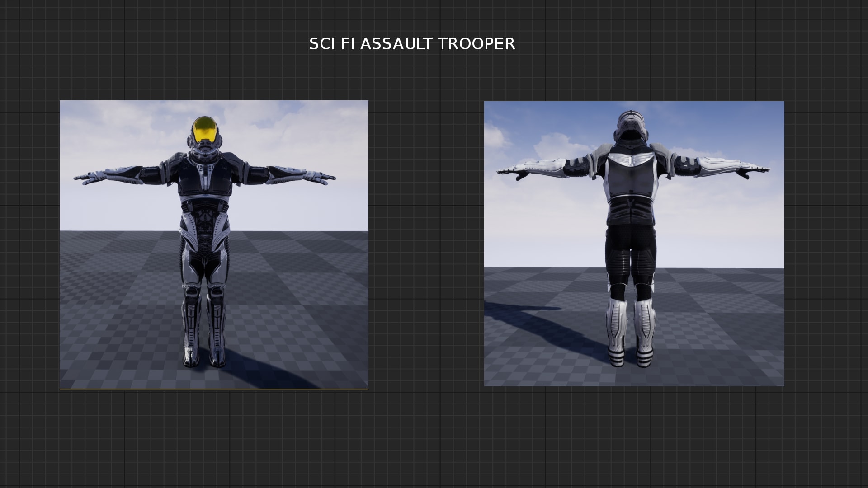
Task: Open the back view render of the trooper
Action: coord(634,244)
